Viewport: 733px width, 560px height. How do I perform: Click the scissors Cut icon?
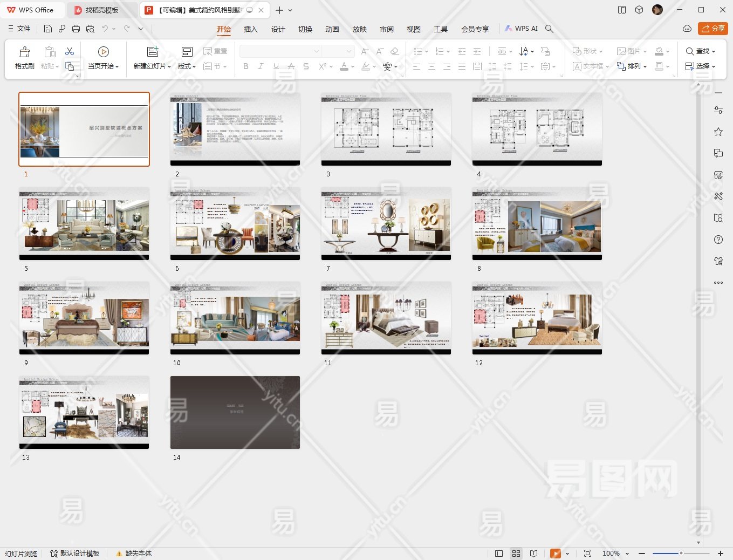coord(70,51)
